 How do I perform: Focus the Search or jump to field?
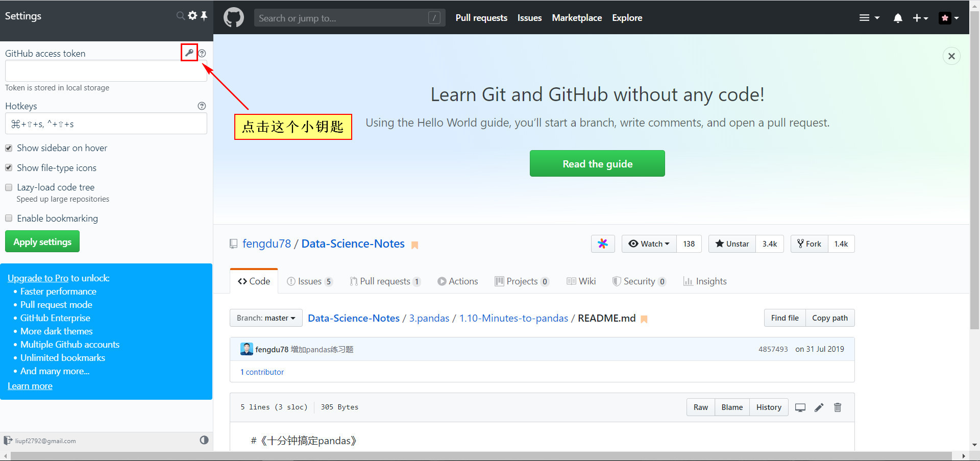(350, 18)
